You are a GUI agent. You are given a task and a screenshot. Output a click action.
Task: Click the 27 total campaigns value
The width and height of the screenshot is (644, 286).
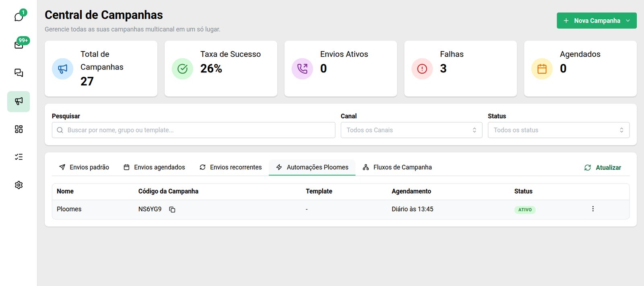tap(87, 82)
